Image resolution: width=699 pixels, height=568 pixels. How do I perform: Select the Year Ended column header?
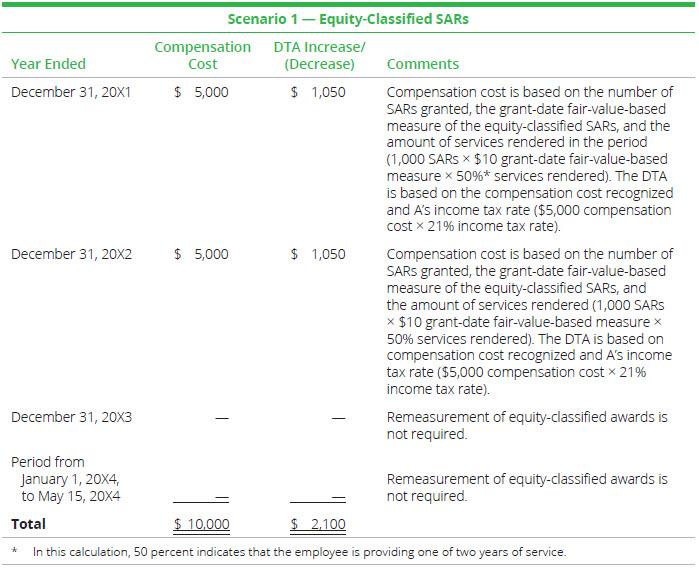tap(48, 64)
